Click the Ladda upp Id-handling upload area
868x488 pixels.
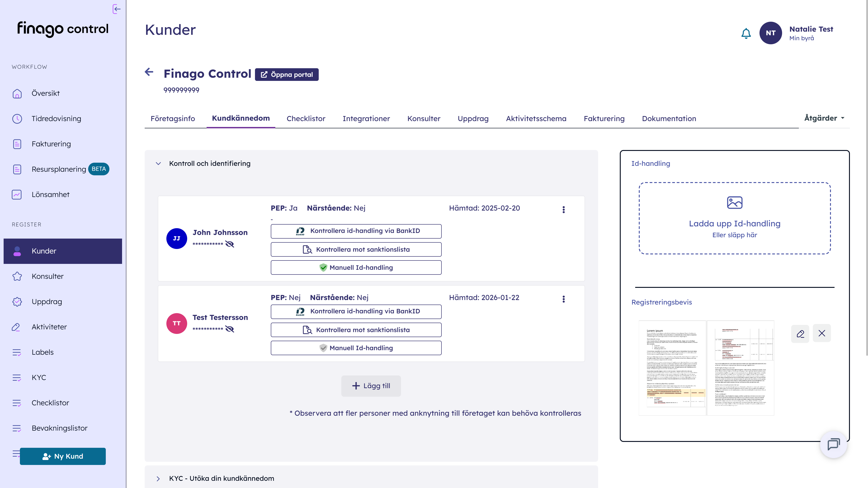(x=735, y=218)
